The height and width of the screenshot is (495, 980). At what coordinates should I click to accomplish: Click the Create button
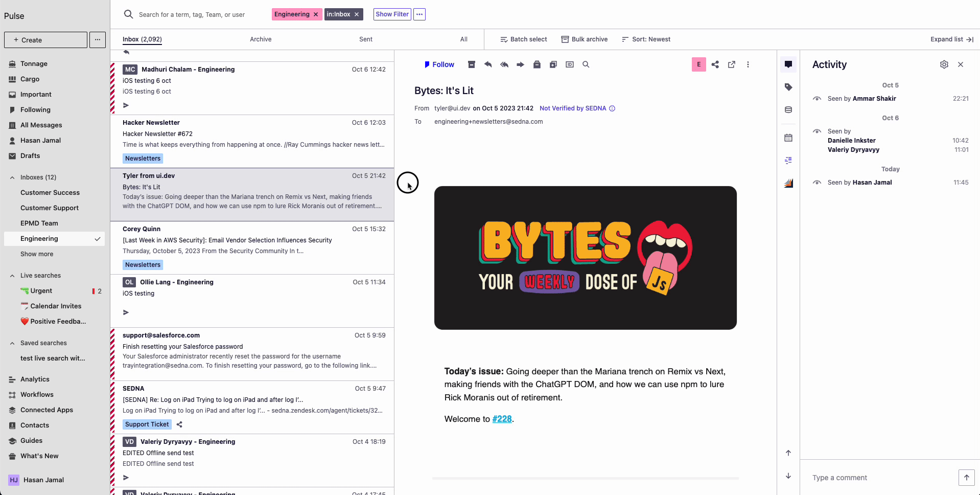point(45,40)
